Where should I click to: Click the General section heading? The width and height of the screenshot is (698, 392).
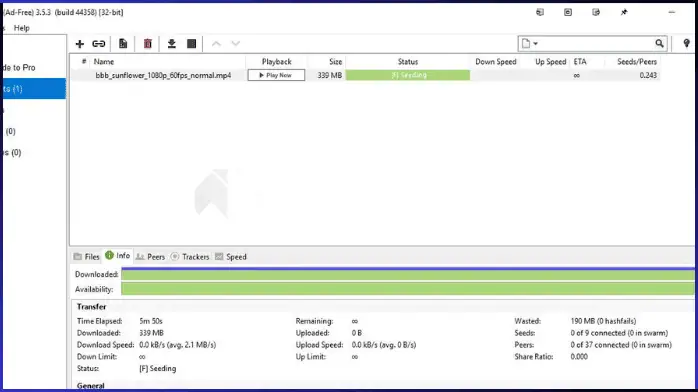click(x=90, y=386)
